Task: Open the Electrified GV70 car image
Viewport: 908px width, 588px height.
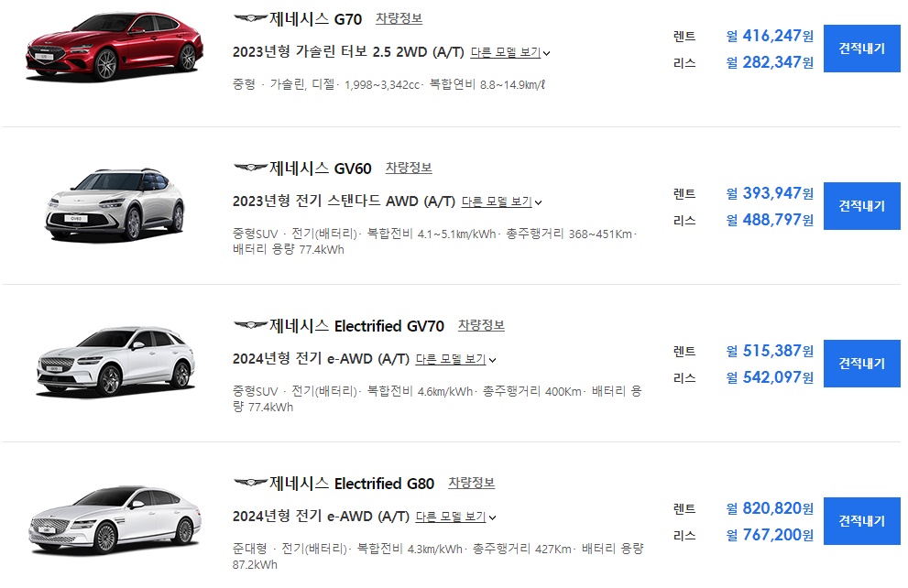Action: click(x=115, y=363)
